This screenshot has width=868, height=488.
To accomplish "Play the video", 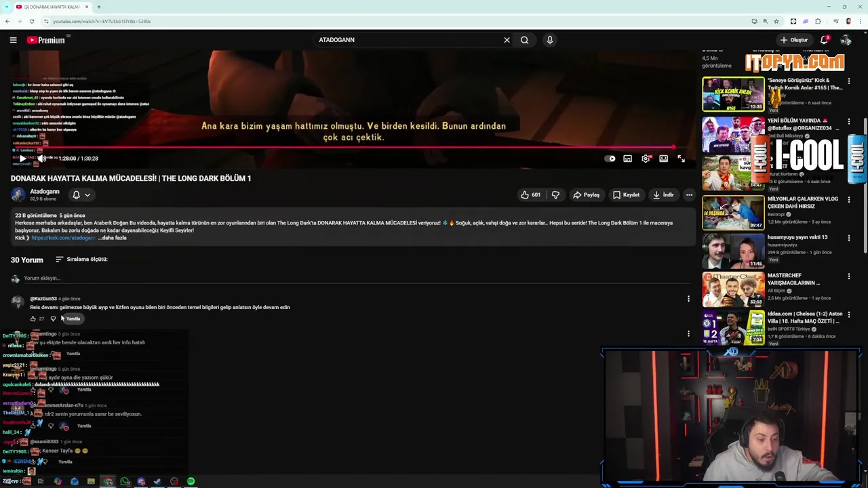I will pos(22,159).
